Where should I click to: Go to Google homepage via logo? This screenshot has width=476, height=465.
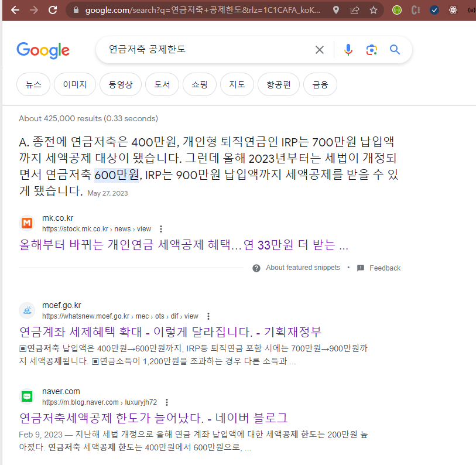pos(43,50)
